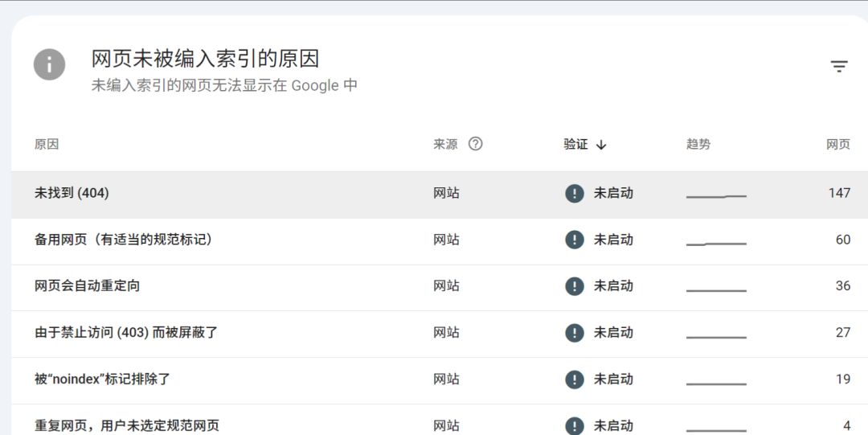The height and width of the screenshot is (435, 868).
Task: Open the 网页会自动重定向 row
Action: tap(440, 288)
